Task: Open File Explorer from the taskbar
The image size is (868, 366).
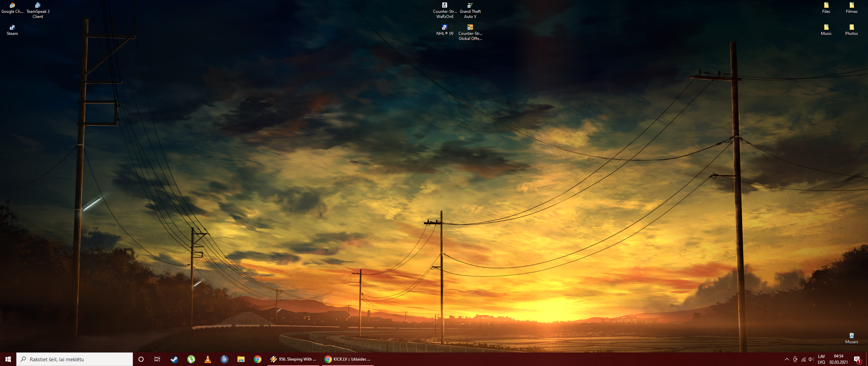Action: [241, 359]
